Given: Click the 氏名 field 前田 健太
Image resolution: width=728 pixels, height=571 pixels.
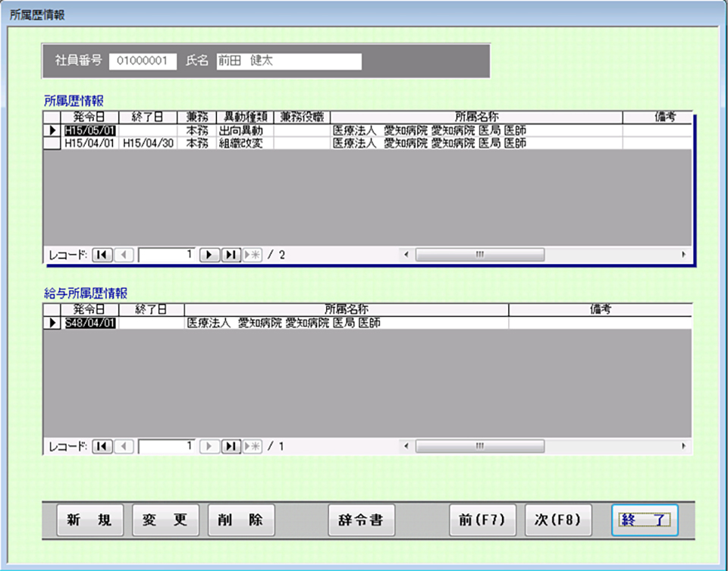Looking at the screenshot, I should pos(289,61).
